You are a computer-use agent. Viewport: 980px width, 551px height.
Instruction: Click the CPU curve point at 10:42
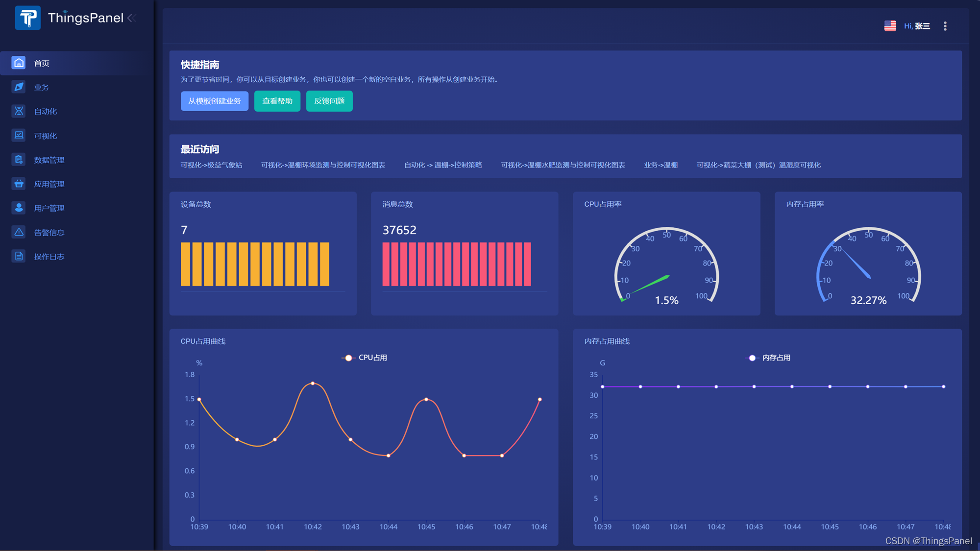pyautogui.click(x=313, y=383)
